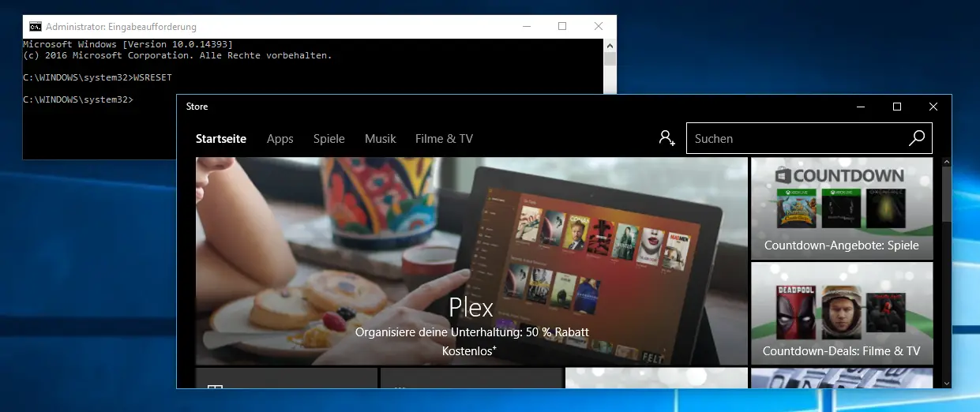Viewport: 980px width, 412px height.
Task: Open the Plex featured banner
Action: pos(471,261)
